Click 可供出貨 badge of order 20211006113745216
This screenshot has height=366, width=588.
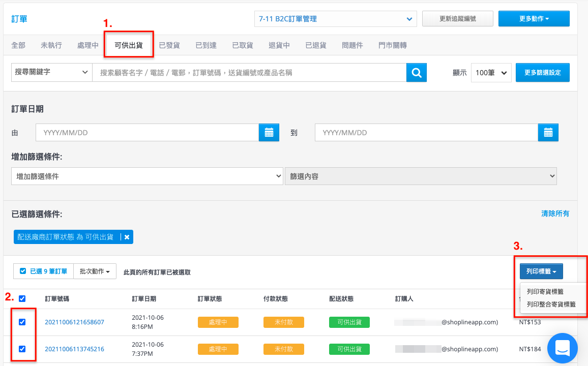pyautogui.click(x=349, y=349)
